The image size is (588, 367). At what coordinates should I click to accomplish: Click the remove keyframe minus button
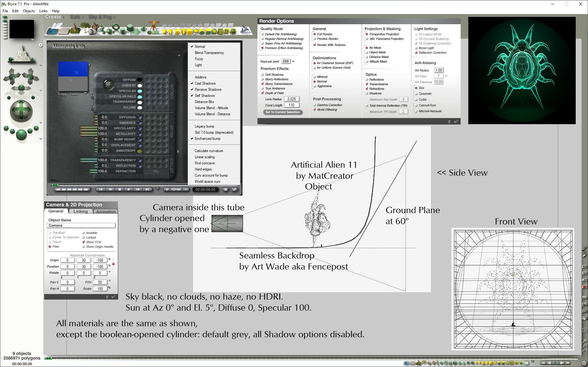(185, 189)
